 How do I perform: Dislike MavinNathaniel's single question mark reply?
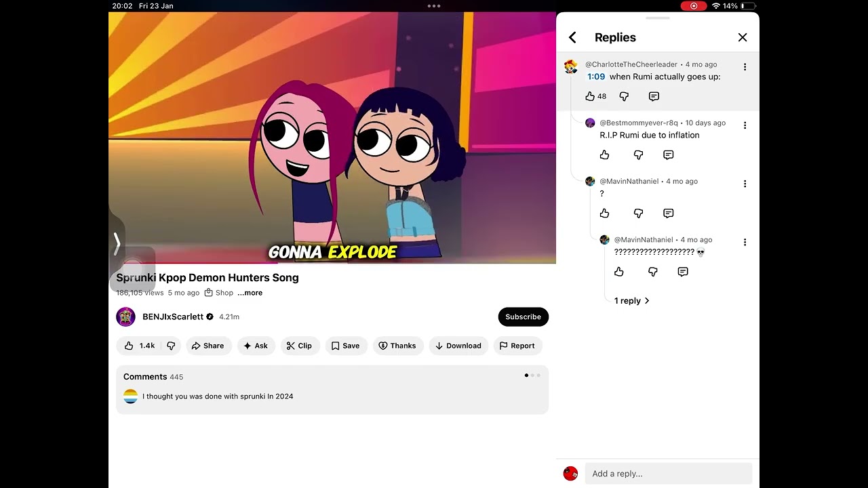pos(638,213)
